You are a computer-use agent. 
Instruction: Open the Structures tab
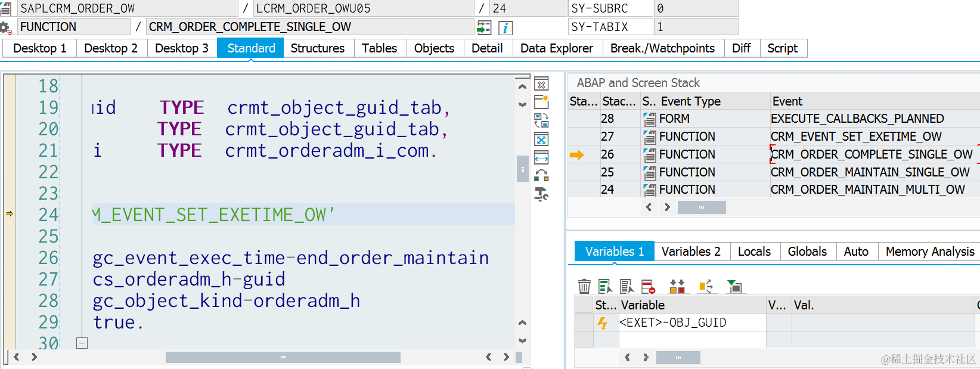coord(318,48)
